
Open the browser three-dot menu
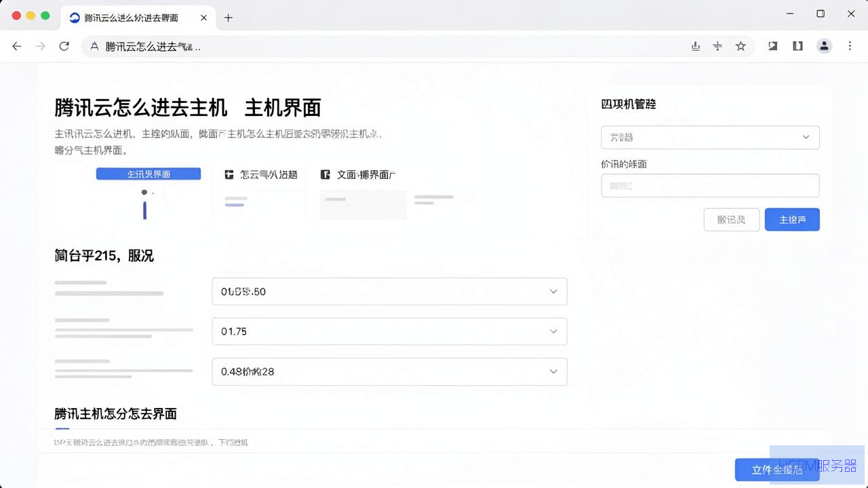click(x=850, y=46)
